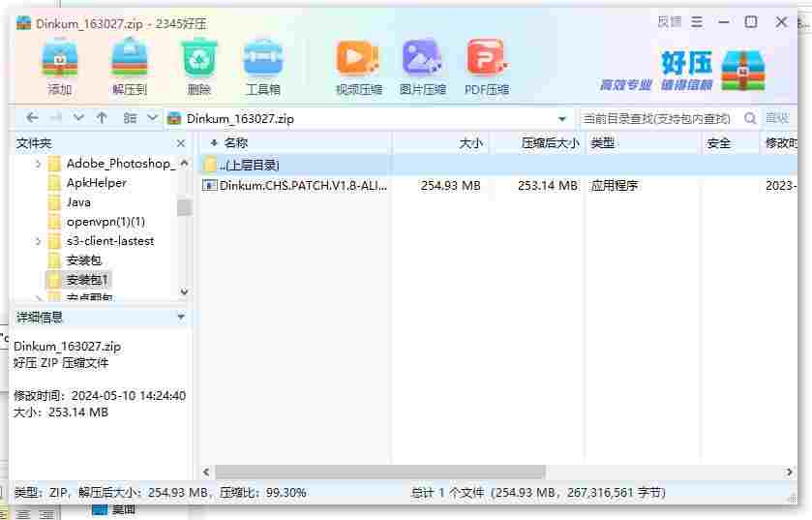Click the 应用程序 type cell
812x520 pixels.
(615, 185)
